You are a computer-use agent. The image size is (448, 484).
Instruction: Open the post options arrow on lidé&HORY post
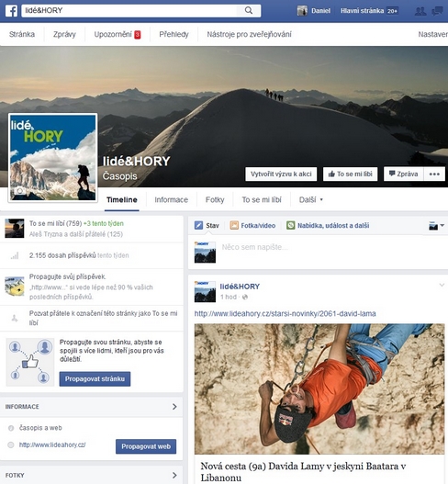click(442, 286)
